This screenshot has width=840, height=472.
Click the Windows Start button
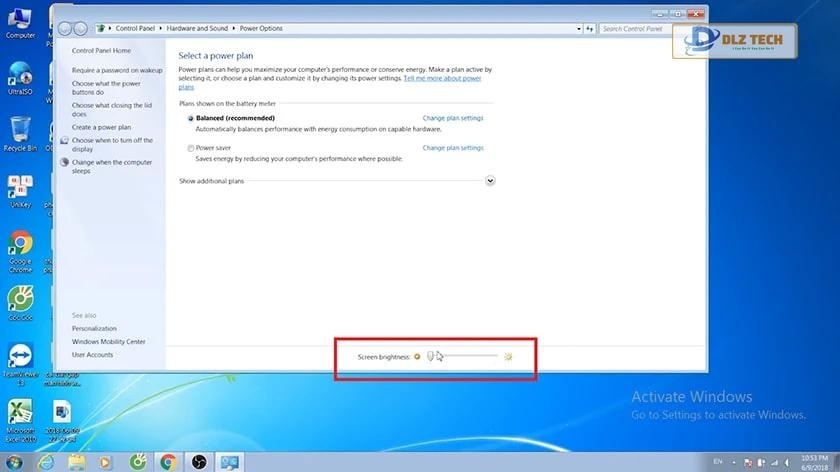coord(13,462)
